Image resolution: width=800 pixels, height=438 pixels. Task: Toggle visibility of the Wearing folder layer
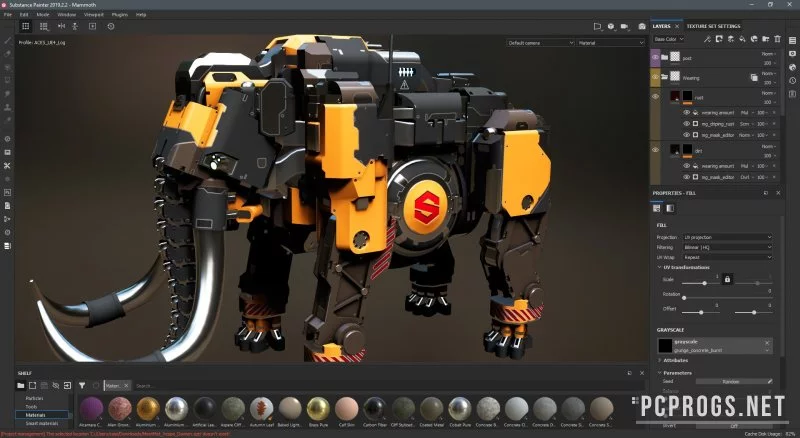click(655, 78)
